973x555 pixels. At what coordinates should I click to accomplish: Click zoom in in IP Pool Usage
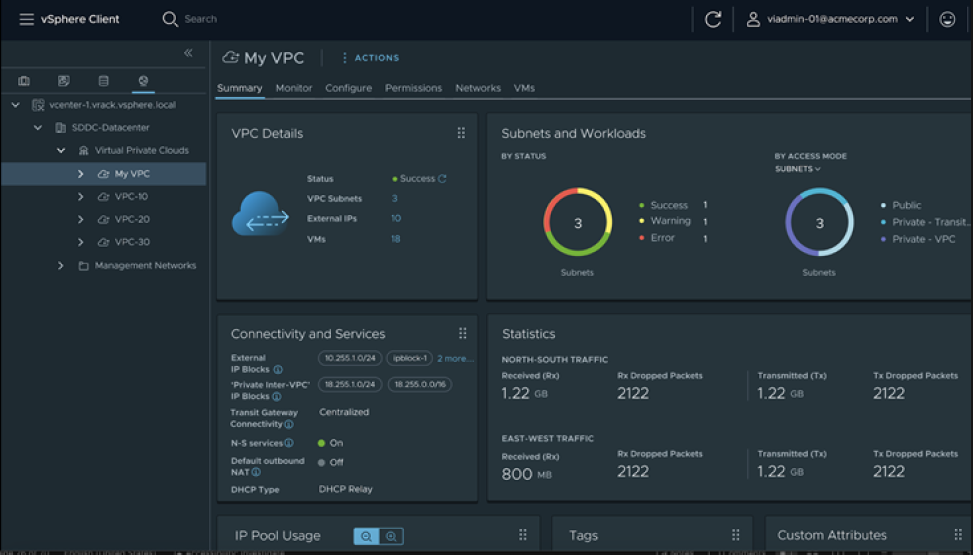391,537
